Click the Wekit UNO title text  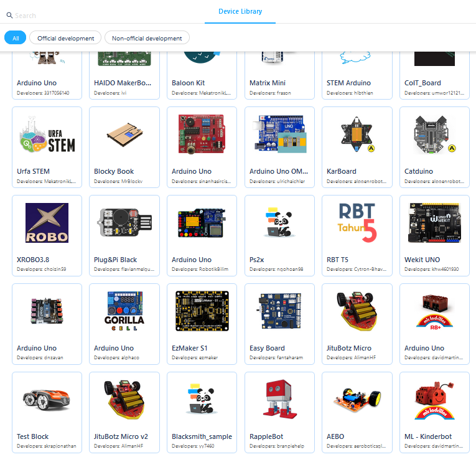(x=422, y=260)
